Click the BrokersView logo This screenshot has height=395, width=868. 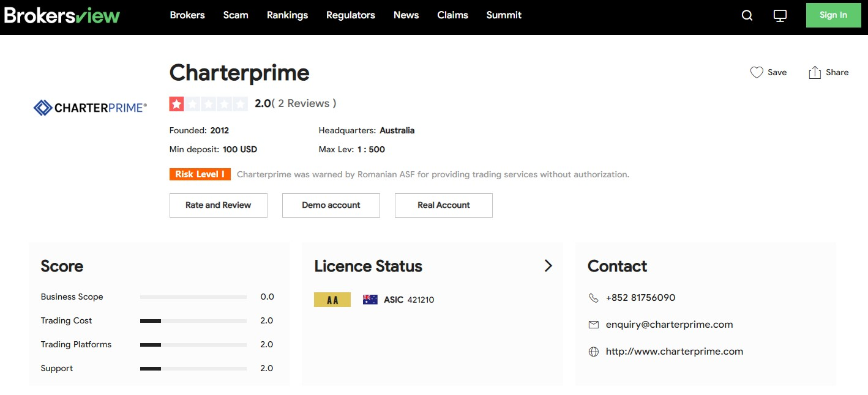pyautogui.click(x=62, y=15)
